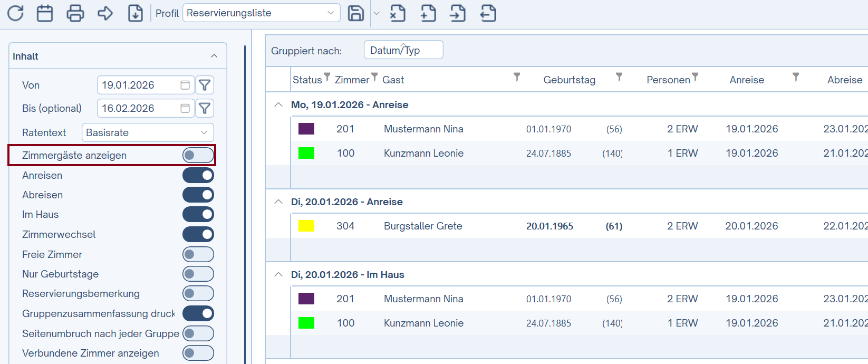
Task: Open the calendar icon in toolbar
Action: click(45, 13)
